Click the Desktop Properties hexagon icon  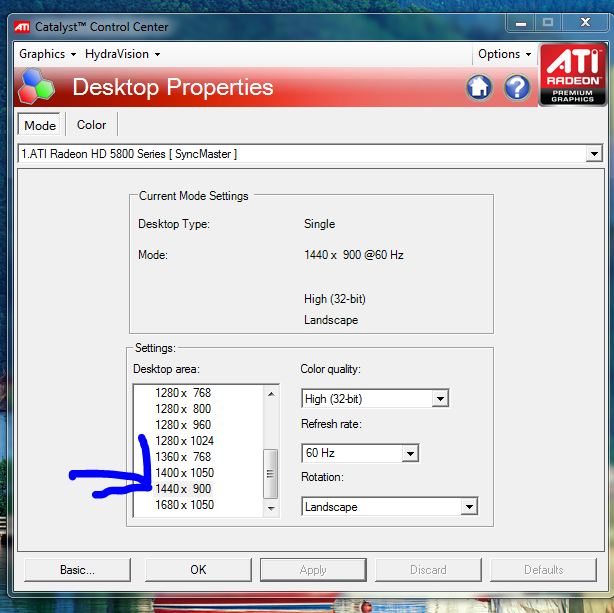[36, 87]
